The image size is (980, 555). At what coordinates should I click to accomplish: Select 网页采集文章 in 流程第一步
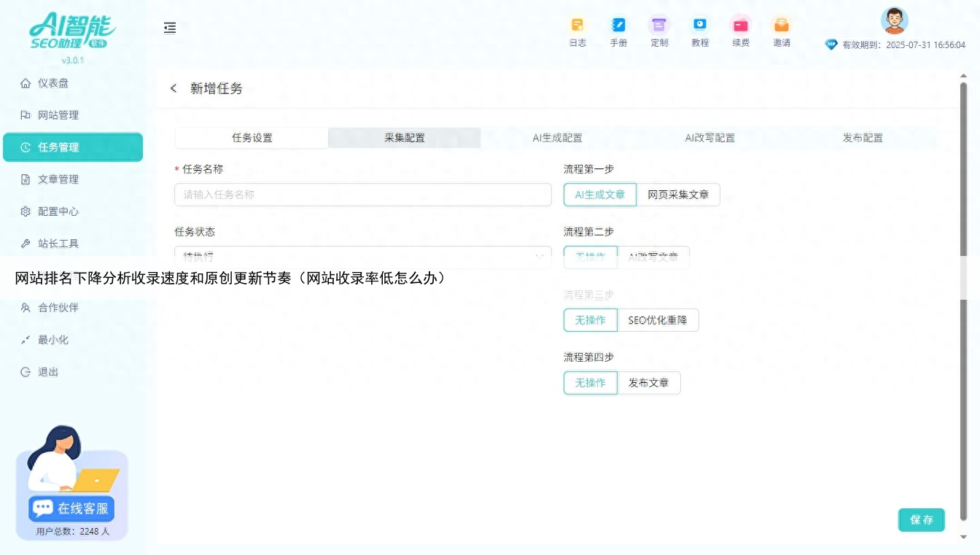[679, 195]
